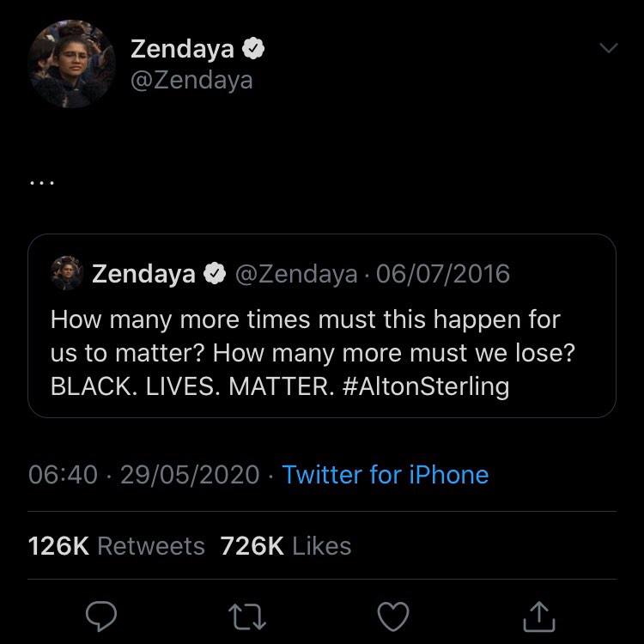The width and height of the screenshot is (644, 644).
Task: Tap the @Zendaya handle in quoted tweet
Action: point(295,274)
